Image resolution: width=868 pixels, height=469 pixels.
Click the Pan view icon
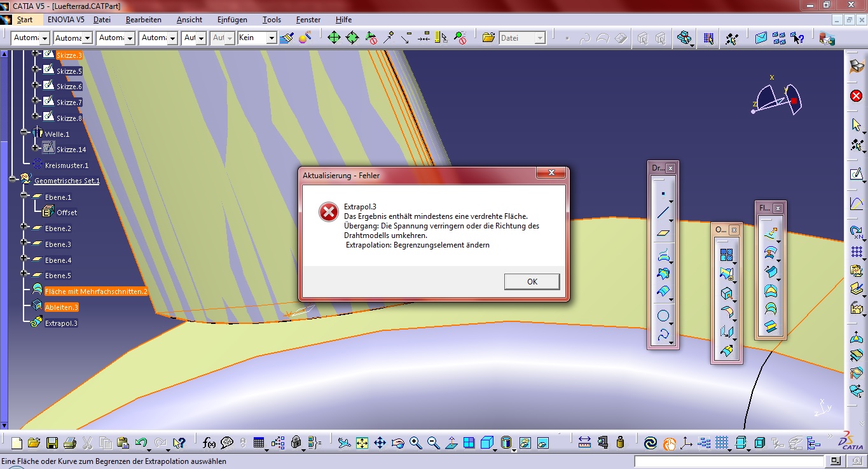[380, 442]
